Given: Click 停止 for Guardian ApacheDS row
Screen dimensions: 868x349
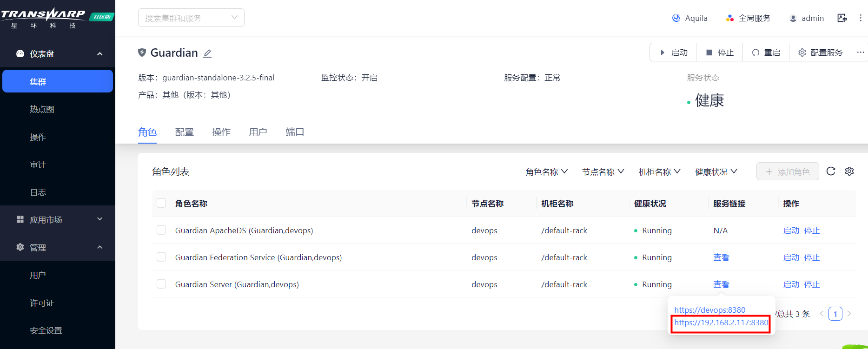Looking at the screenshot, I should 812,230.
